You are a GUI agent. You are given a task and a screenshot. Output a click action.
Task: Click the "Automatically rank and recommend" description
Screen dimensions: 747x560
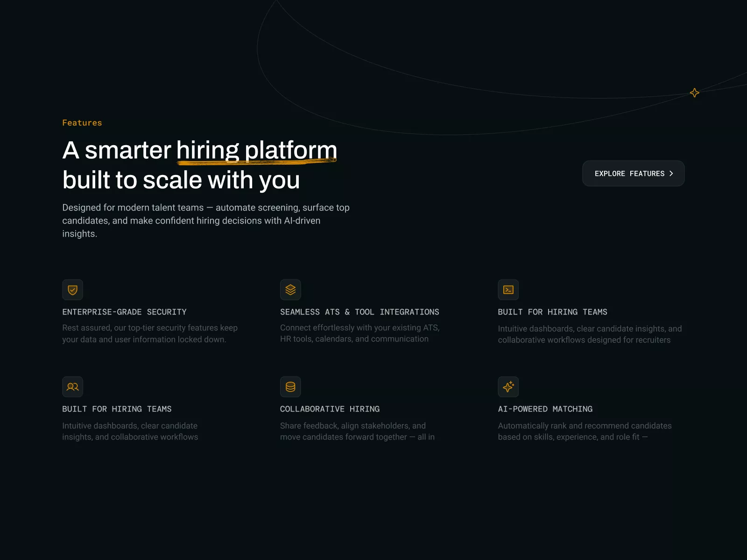[585, 431]
